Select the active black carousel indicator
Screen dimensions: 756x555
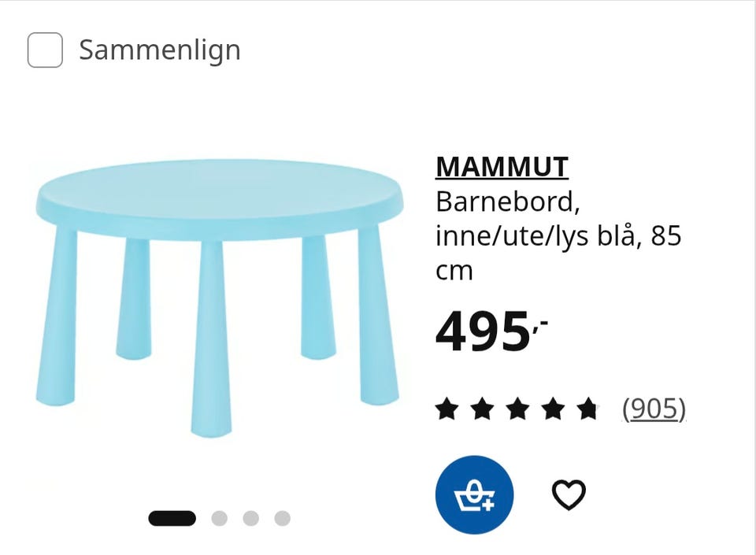tap(172, 518)
